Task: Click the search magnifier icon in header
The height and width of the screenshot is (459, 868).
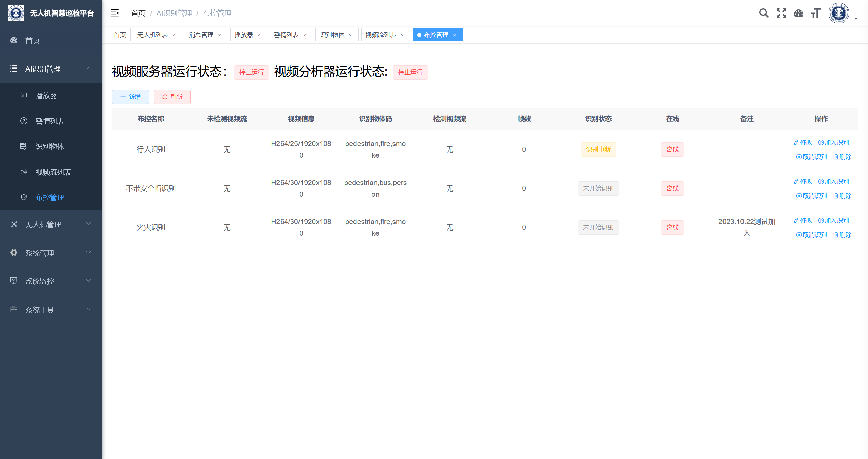Action: [764, 13]
